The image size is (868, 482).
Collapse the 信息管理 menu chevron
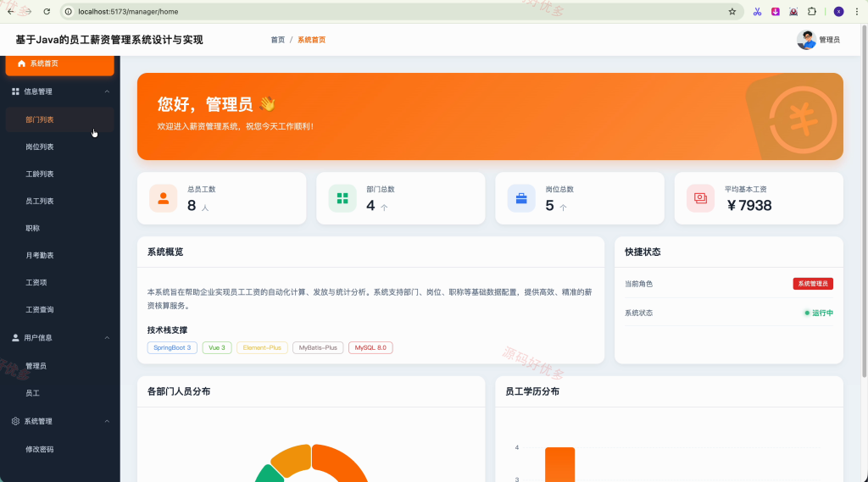coord(107,91)
